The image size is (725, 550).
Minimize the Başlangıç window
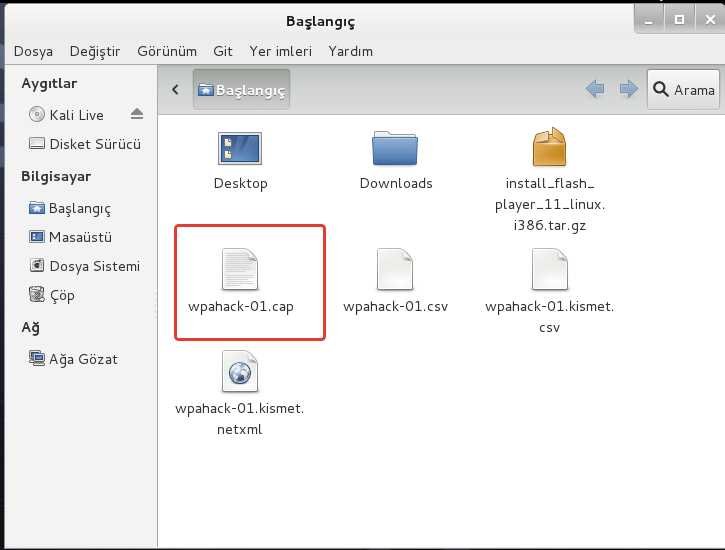(649, 20)
